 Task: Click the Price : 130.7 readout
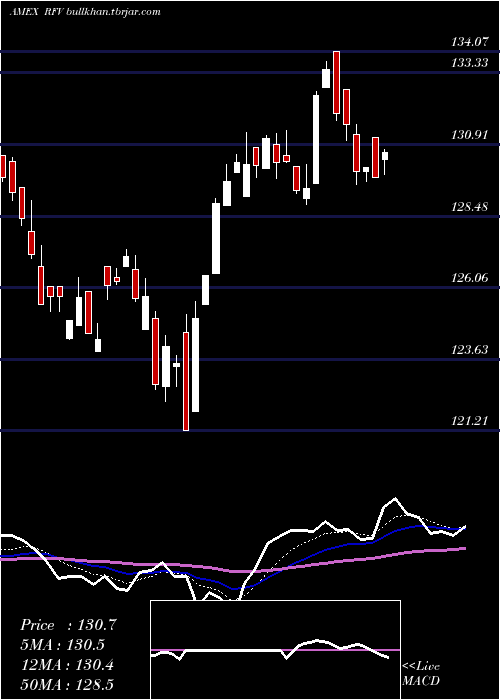[x=68, y=625]
